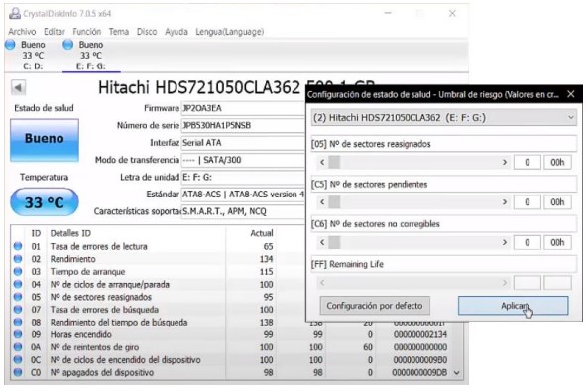Viewport: 588px width, 391px height.
Task: Select Nº apagados del dispositivo row
Action: click(x=232, y=372)
